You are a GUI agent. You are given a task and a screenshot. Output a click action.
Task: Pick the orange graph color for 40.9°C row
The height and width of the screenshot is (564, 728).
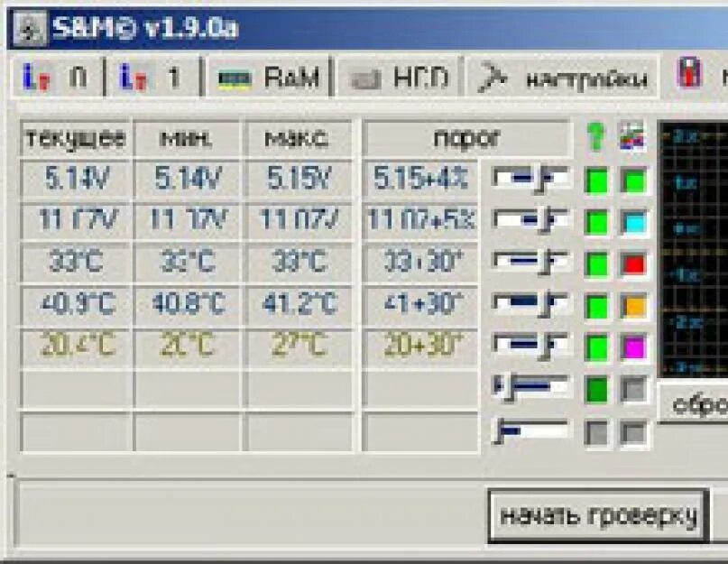634,306
